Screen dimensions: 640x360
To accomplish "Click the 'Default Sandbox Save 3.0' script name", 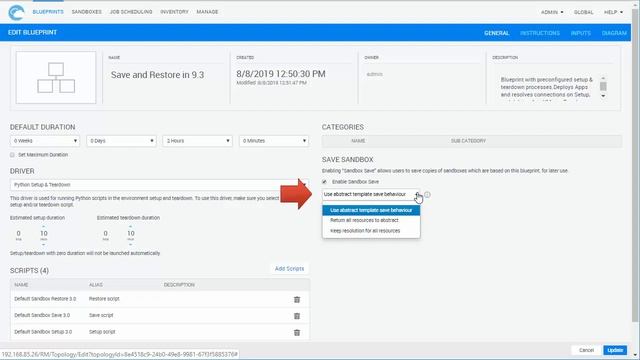I will click(x=42, y=315).
